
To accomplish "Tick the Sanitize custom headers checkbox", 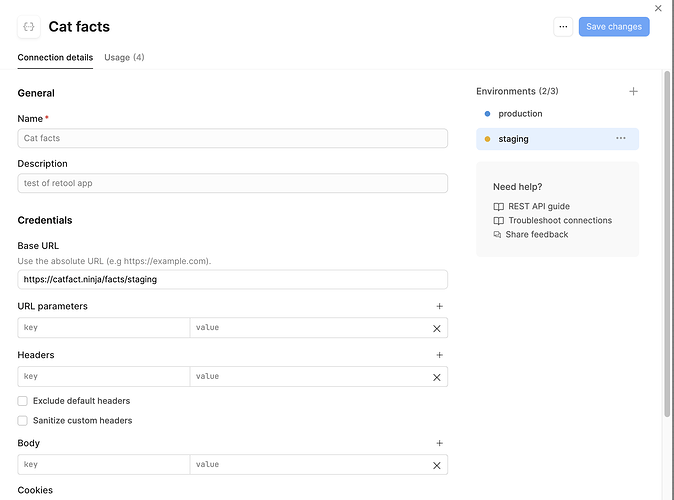I will [22, 420].
